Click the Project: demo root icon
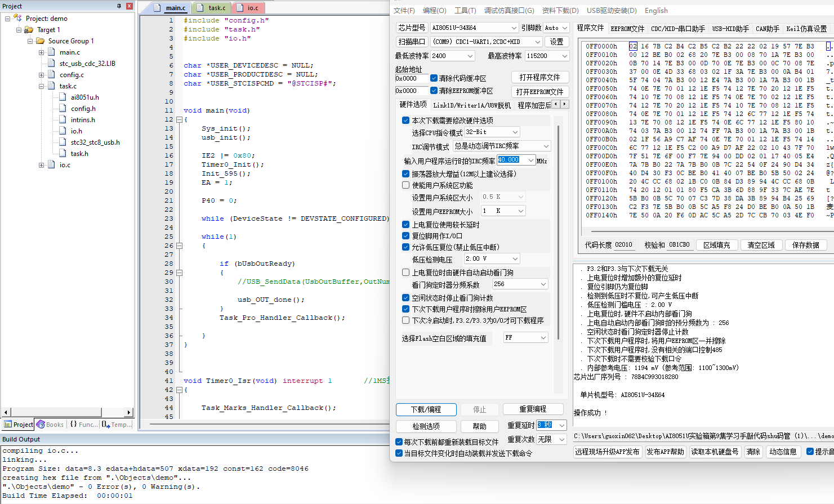This screenshot has width=834, height=504. point(18,18)
